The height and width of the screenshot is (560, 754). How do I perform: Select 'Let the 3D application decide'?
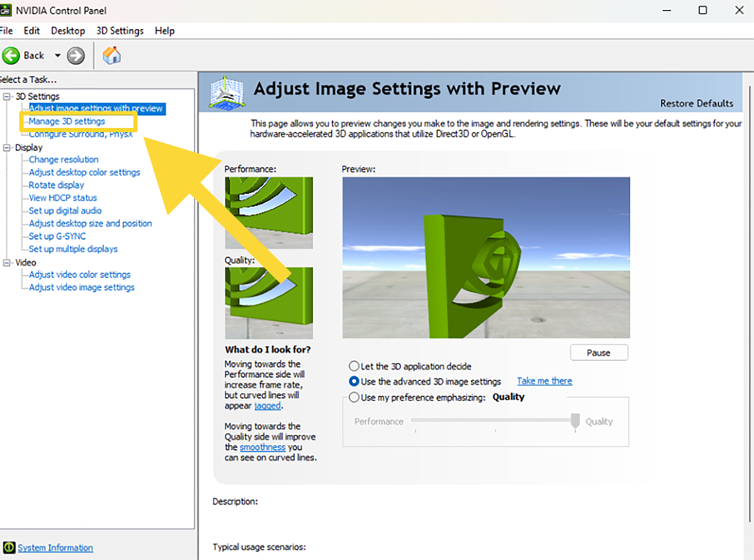[x=354, y=366]
